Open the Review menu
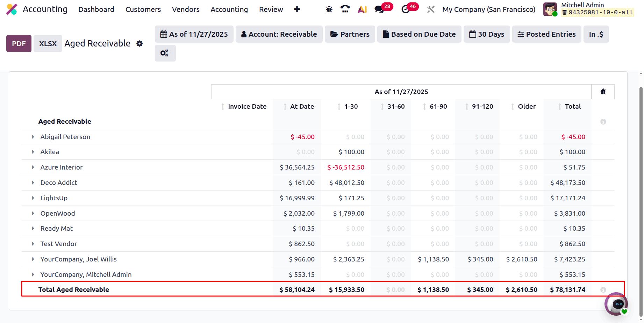 (x=271, y=9)
